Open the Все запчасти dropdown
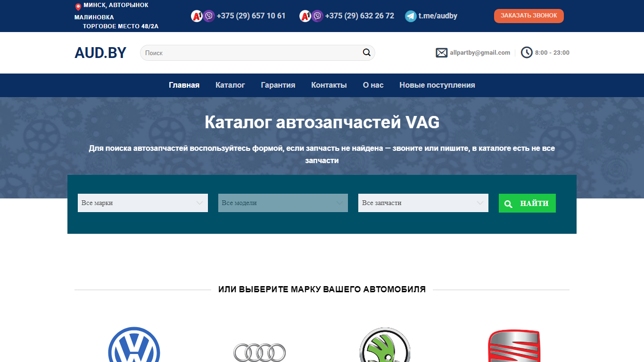 coord(423,203)
